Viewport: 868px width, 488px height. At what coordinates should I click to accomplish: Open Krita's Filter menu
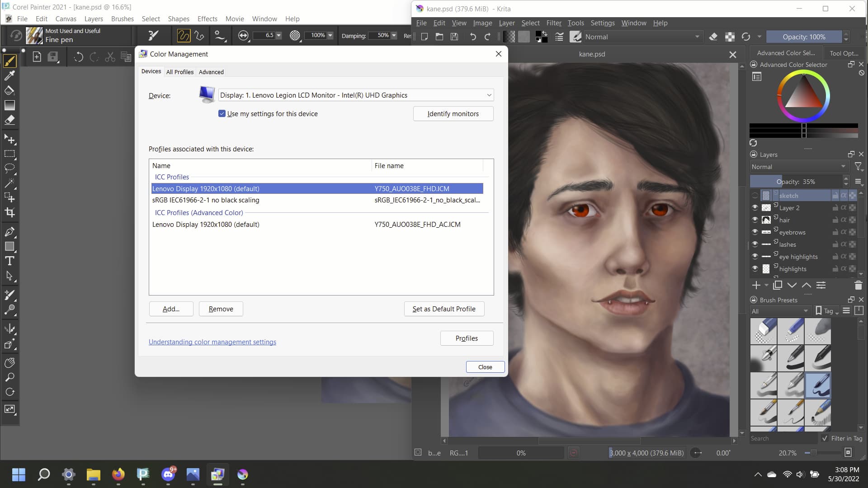553,23
